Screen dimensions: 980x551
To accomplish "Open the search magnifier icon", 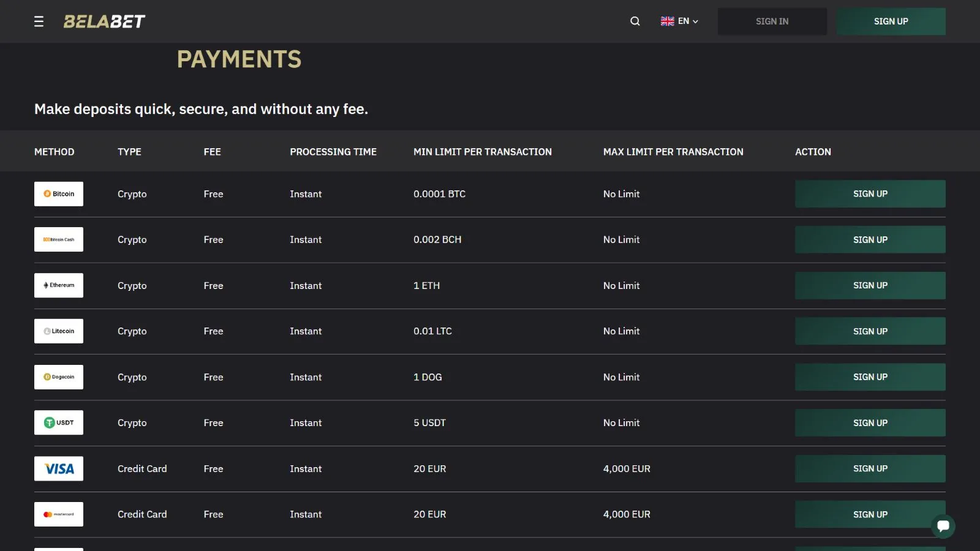I will click(x=635, y=21).
